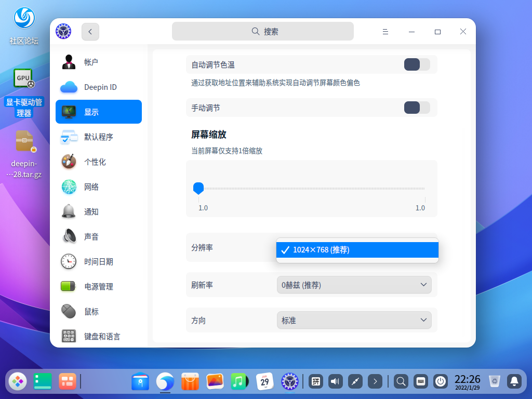The width and height of the screenshot is (532, 399).
Task: Open 电源管理 power management
Action: [98, 287]
